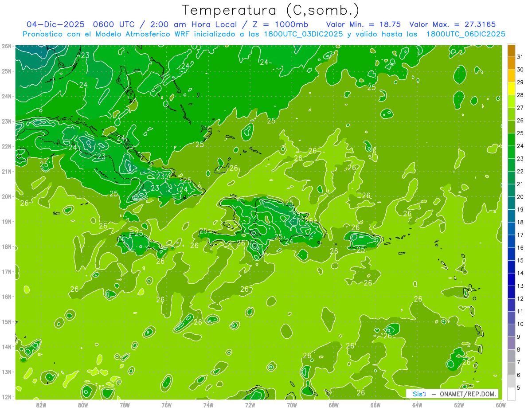Click the 76W longitude axis label

click(166, 404)
